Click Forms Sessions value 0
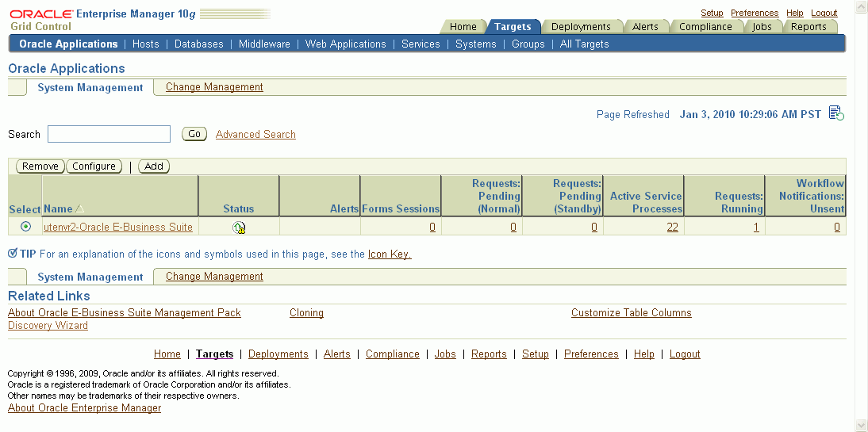868x432 pixels. pyautogui.click(x=432, y=227)
